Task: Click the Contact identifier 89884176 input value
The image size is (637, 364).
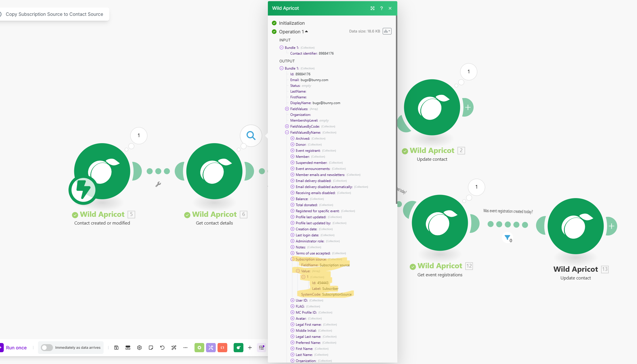Action: [326, 53]
